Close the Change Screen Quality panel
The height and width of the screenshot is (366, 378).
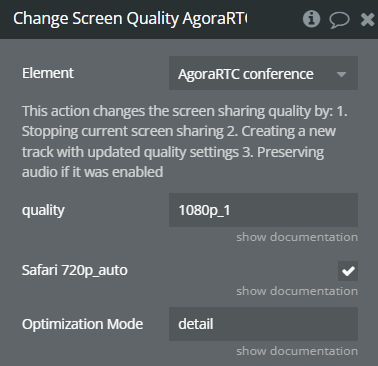367,19
